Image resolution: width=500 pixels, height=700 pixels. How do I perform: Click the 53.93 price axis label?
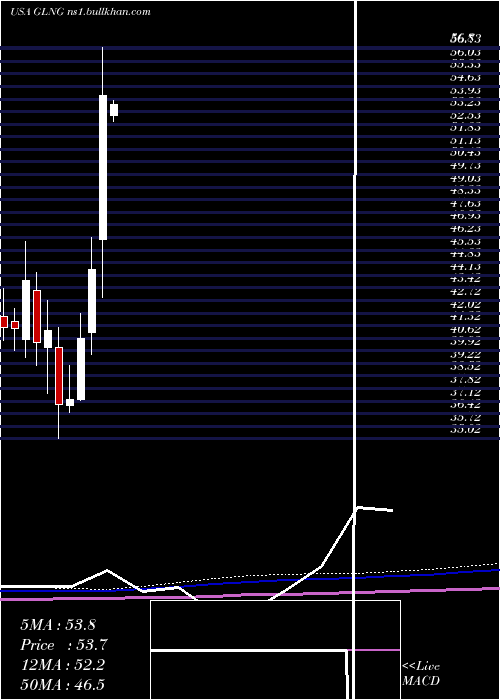pos(465,90)
